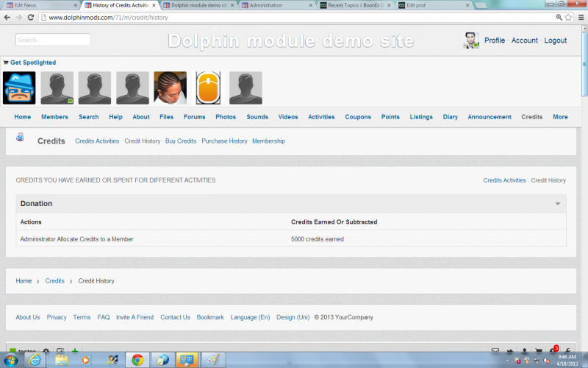Click Credits Activities link beside Credit History at right

pyautogui.click(x=504, y=180)
